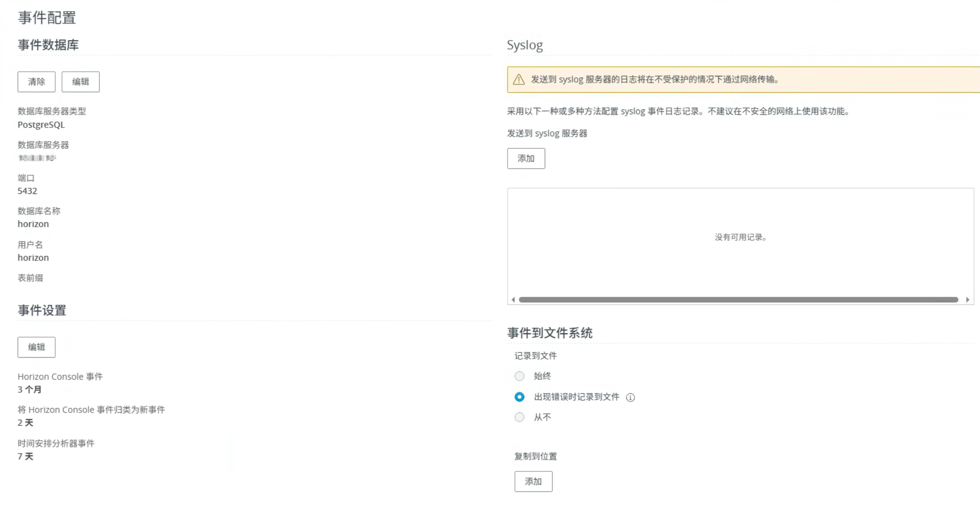Screen dimensions: 980x513
Task: Click the right arrow of syslog table scrollbar
Action: (x=967, y=299)
